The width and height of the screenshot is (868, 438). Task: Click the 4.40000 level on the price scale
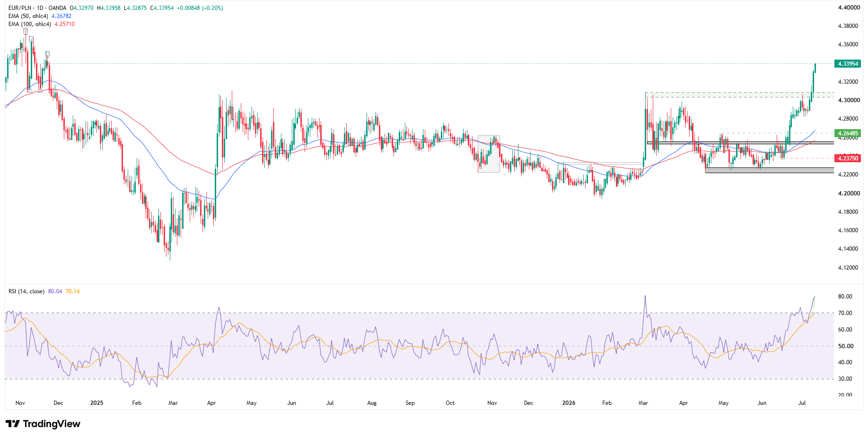tap(849, 8)
